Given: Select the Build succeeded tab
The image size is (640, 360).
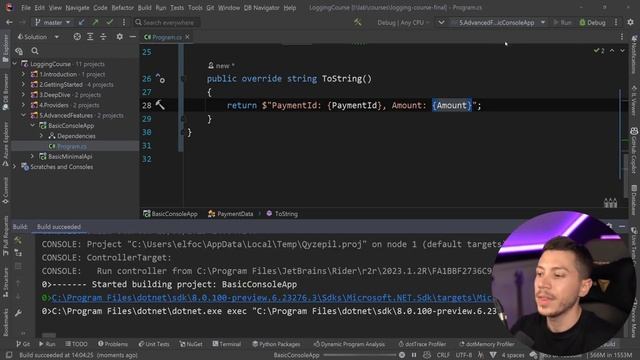Looking at the screenshot, I should 59,227.
